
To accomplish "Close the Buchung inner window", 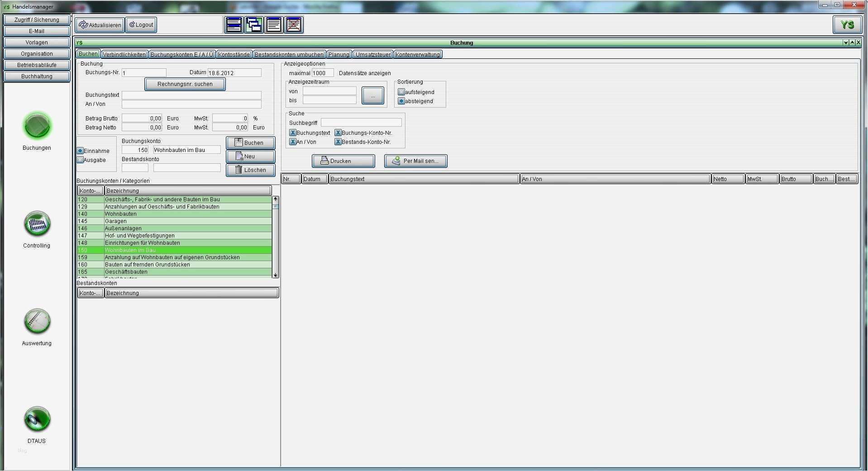I will click(858, 43).
